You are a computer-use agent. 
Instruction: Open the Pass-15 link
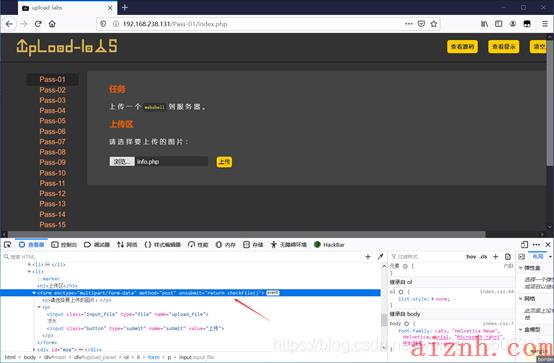click(53, 224)
